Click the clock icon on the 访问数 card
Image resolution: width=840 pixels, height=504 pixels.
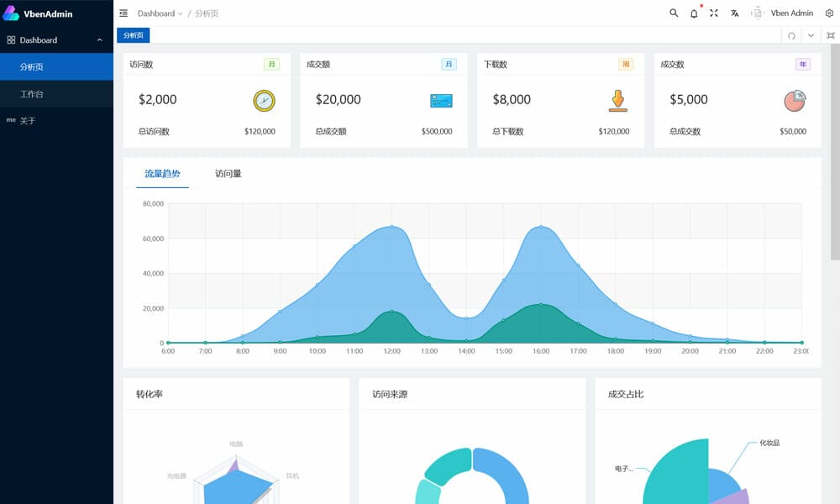click(263, 100)
